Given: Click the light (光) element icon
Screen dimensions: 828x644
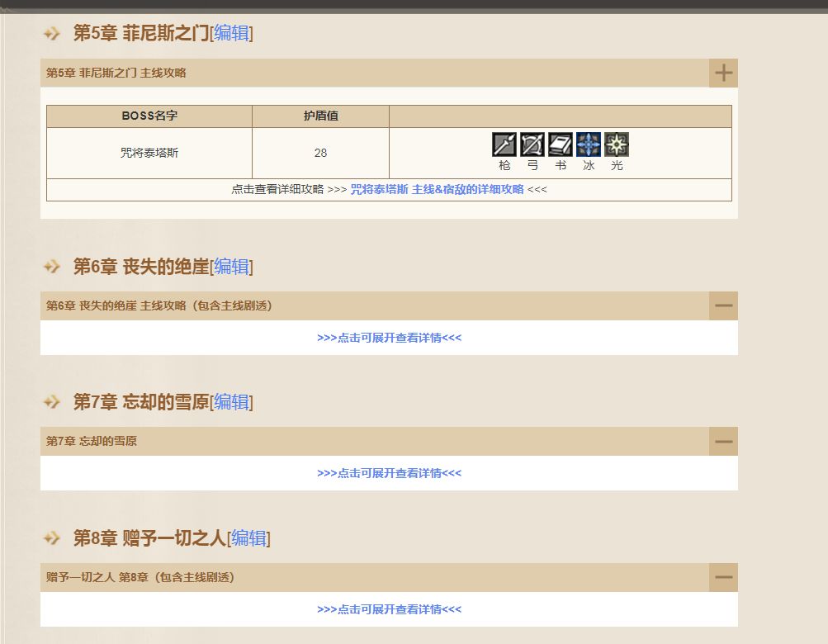Looking at the screenshot, I should pos(616,144).
